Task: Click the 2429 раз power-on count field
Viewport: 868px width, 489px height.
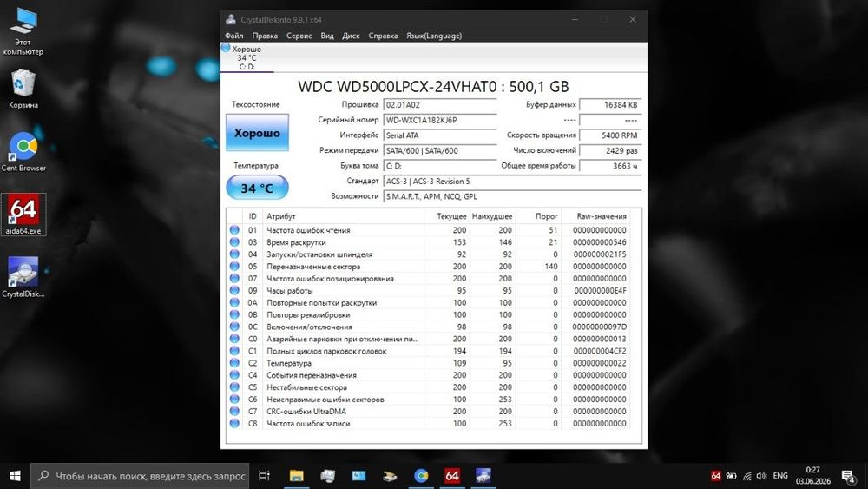Action: [610, 150]
